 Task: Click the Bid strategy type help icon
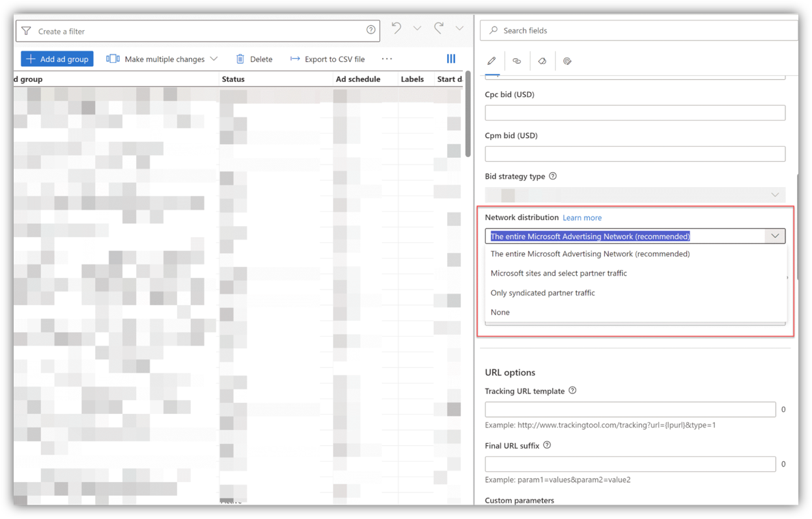[x=553, y=176]
